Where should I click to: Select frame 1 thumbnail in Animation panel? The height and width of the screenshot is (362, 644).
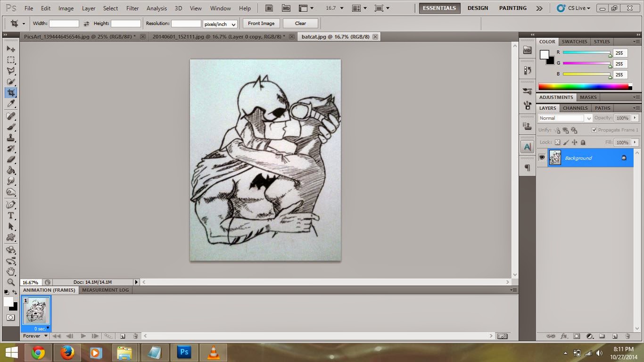[x=36, y=311]
